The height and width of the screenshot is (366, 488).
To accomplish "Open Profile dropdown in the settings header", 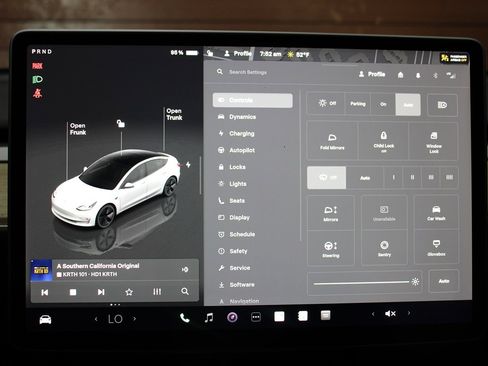I will (x=372, y=74).
